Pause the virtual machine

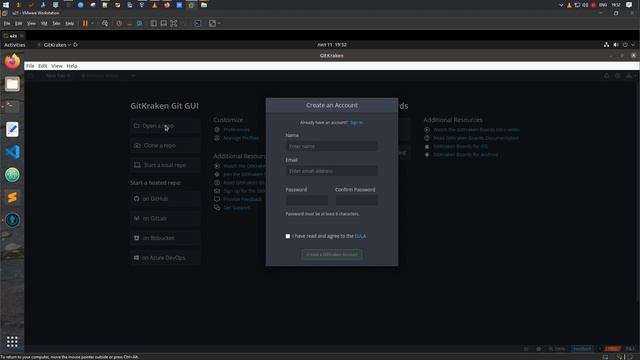click(85, 24)
